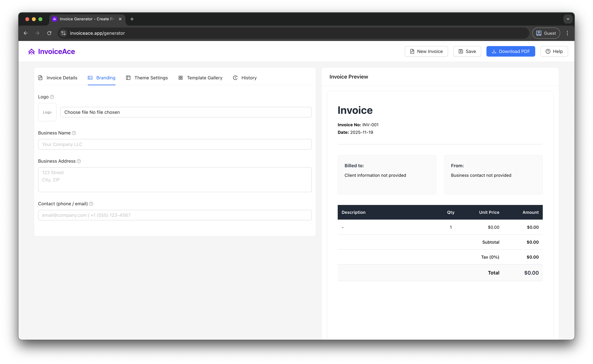Click the Logo field help icon

[x=52, y=97]
